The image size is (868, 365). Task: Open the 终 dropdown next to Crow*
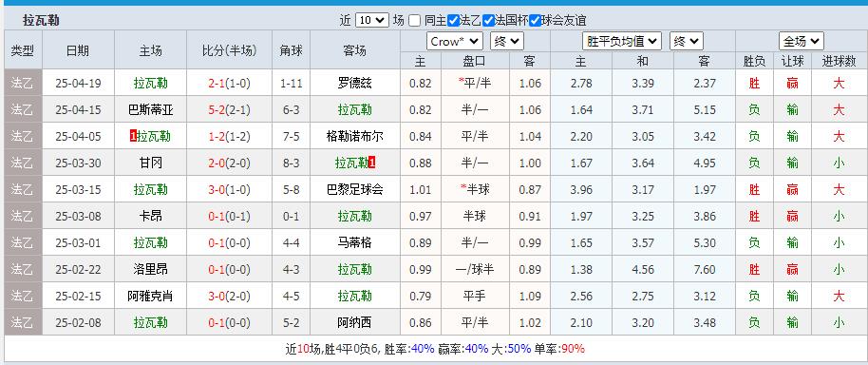tap(506, 42)
